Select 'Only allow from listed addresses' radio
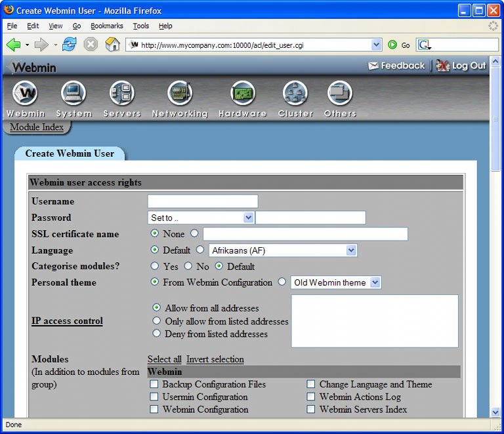This screenshot has height=434, width=504. 157,321
